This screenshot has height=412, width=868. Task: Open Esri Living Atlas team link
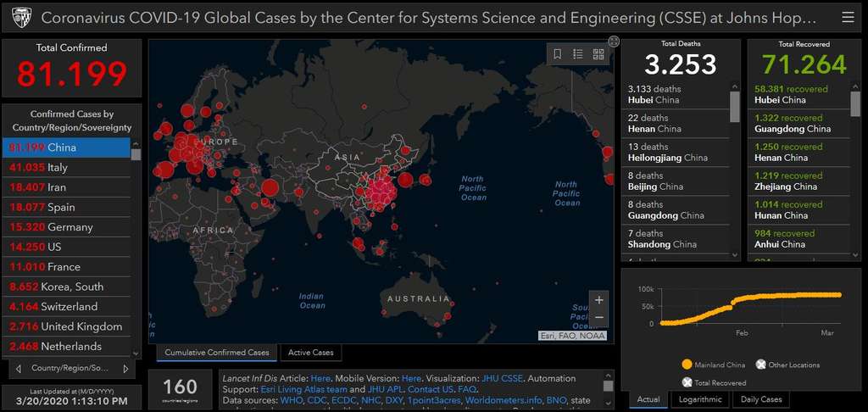click(303, 389)
